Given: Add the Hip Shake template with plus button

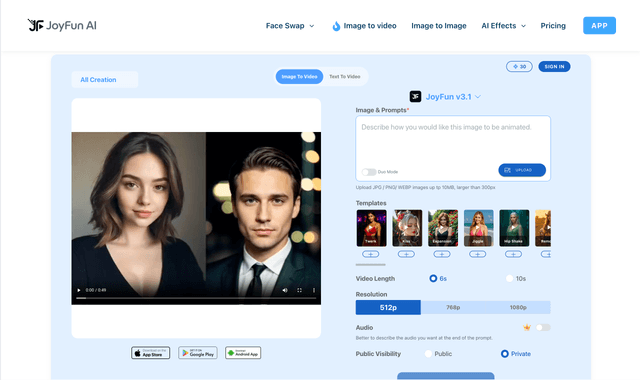Looking at the screenshot, I should [x=513, y=254].
